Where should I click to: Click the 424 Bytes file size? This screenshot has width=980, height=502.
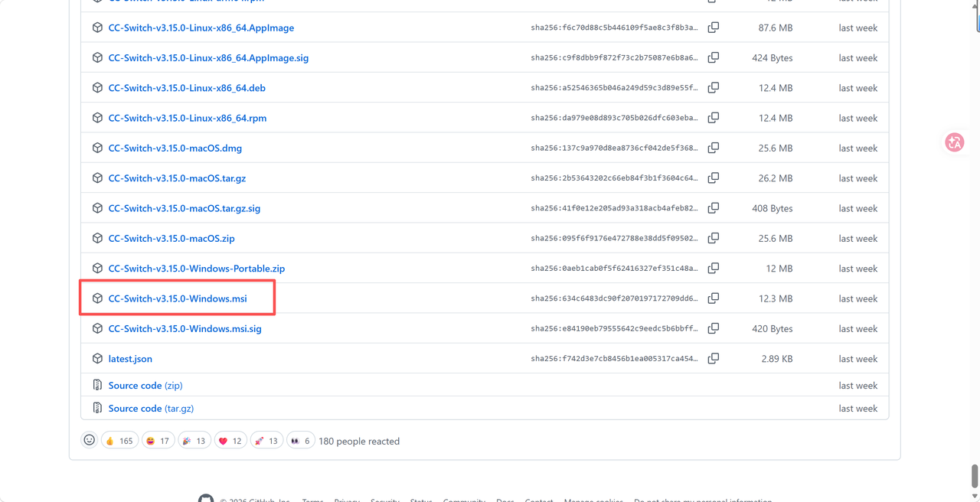pyautogui.click(x=773, y=57)
